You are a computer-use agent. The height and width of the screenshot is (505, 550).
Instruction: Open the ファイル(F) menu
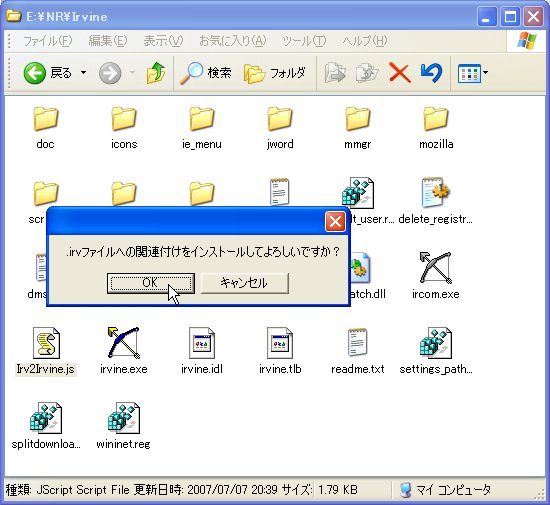coord(47,41)
